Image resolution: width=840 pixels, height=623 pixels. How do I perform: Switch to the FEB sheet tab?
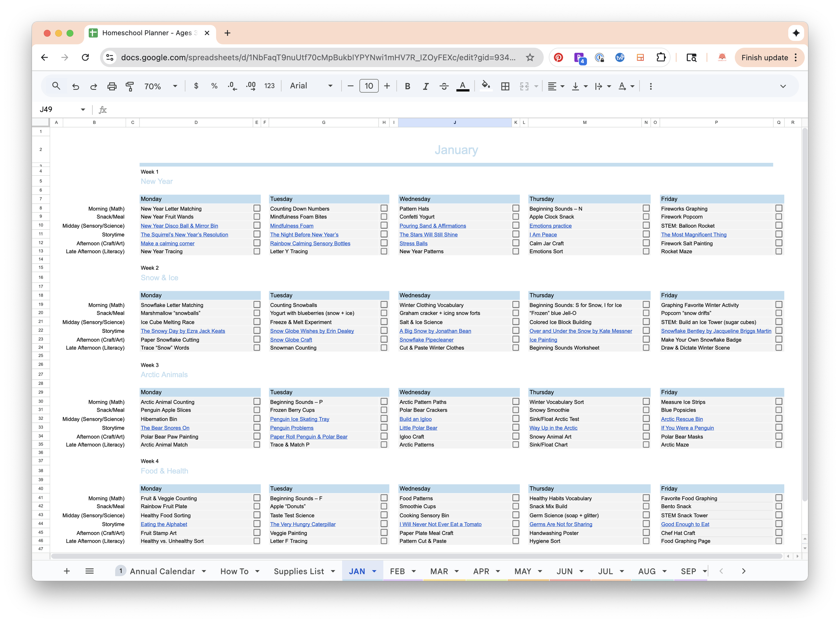click(397, 571)
